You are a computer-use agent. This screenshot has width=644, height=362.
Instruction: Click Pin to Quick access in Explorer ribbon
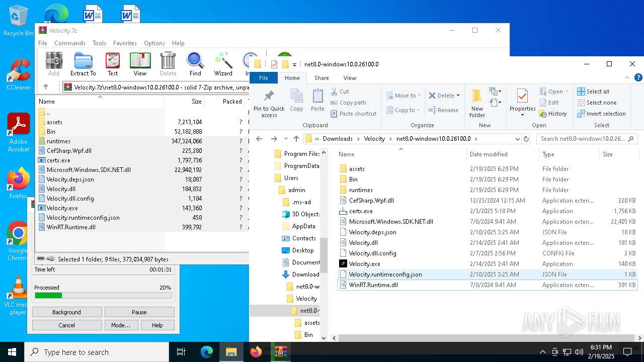269,104
